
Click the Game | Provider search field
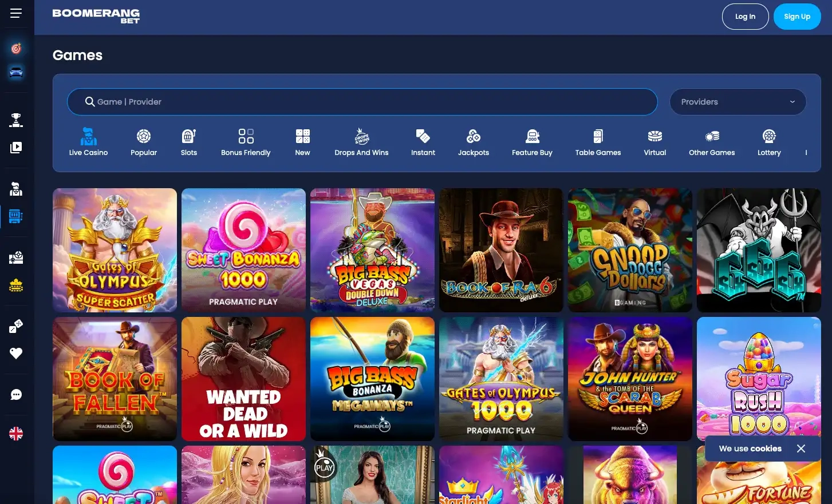click(x=362, y=102)
